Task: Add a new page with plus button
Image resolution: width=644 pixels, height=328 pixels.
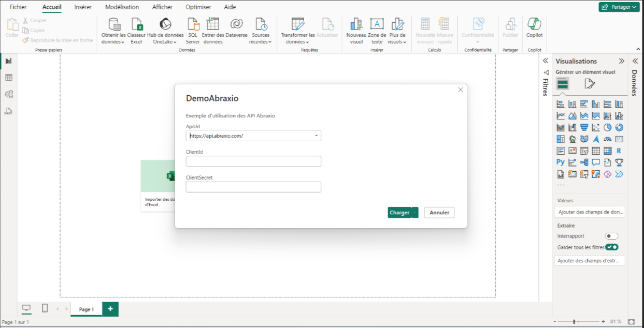Action: (x=110, y=309)
